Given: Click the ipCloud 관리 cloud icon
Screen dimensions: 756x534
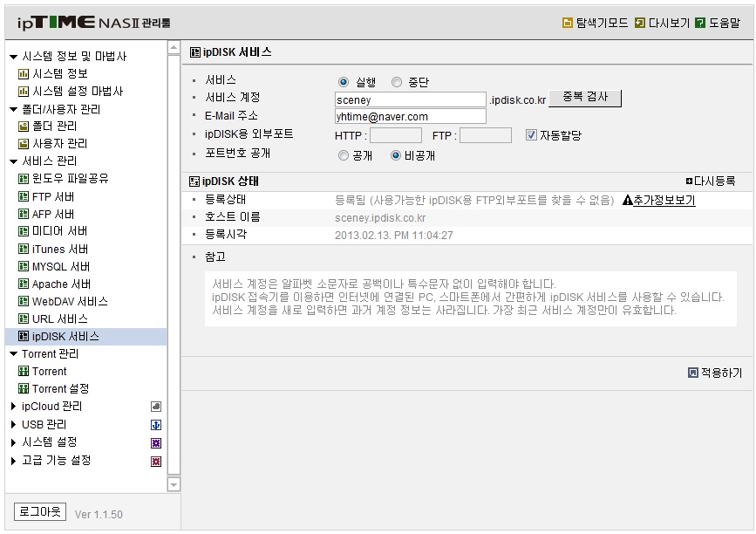Looking at the screenshot, I should (156, 407).
